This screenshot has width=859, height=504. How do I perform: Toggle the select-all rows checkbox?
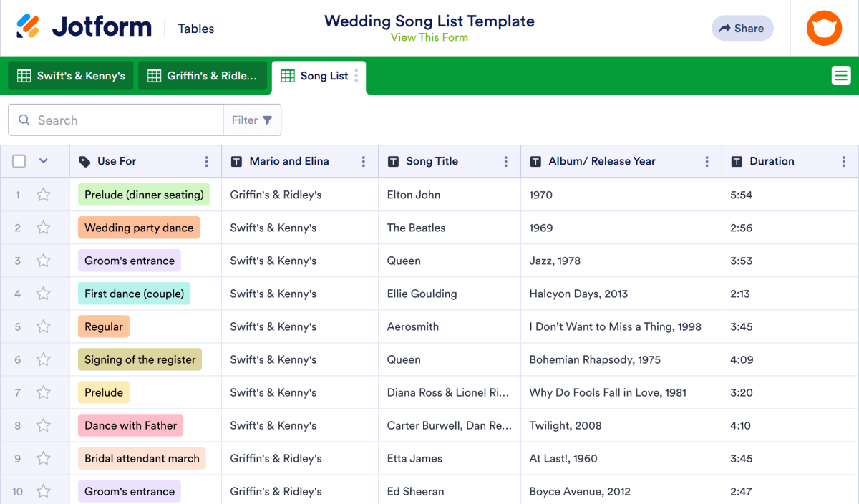19,162
